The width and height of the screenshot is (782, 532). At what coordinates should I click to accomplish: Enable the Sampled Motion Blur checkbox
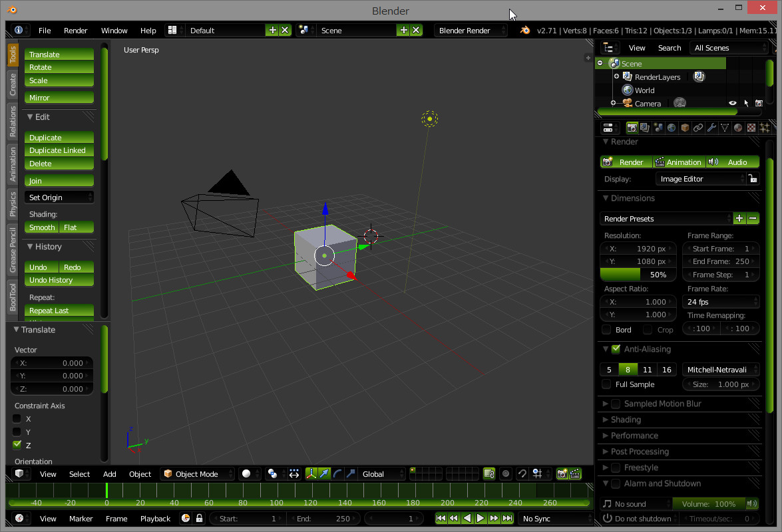(x=616, y=404)
